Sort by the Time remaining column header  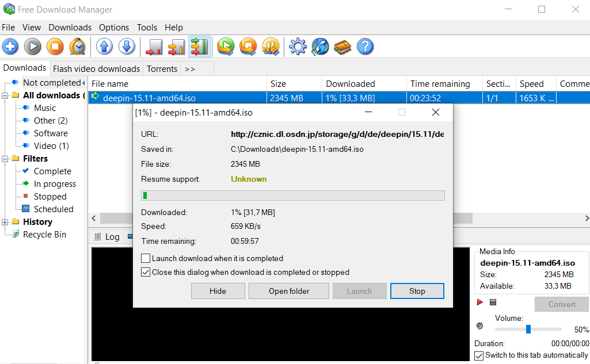[x=444, y=84]
